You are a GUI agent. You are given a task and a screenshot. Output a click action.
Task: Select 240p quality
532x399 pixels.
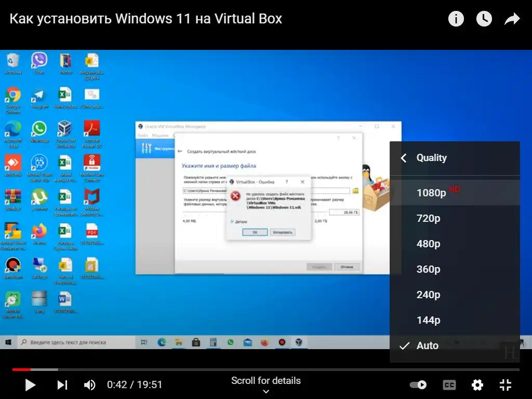455,294
